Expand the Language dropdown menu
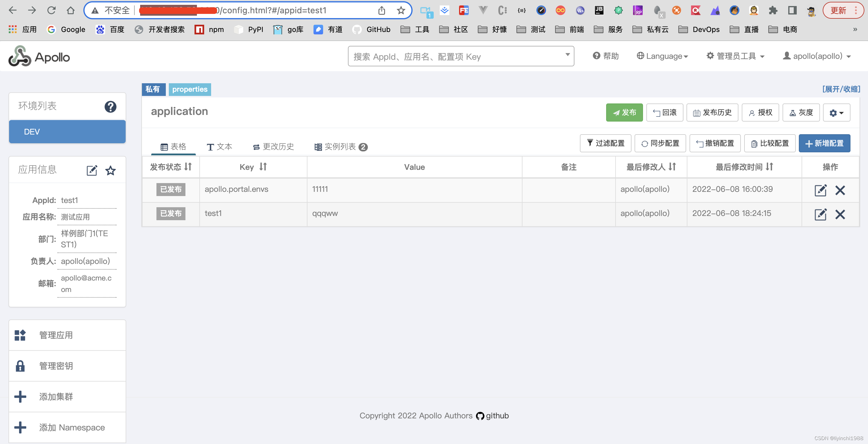 [662, 56]
